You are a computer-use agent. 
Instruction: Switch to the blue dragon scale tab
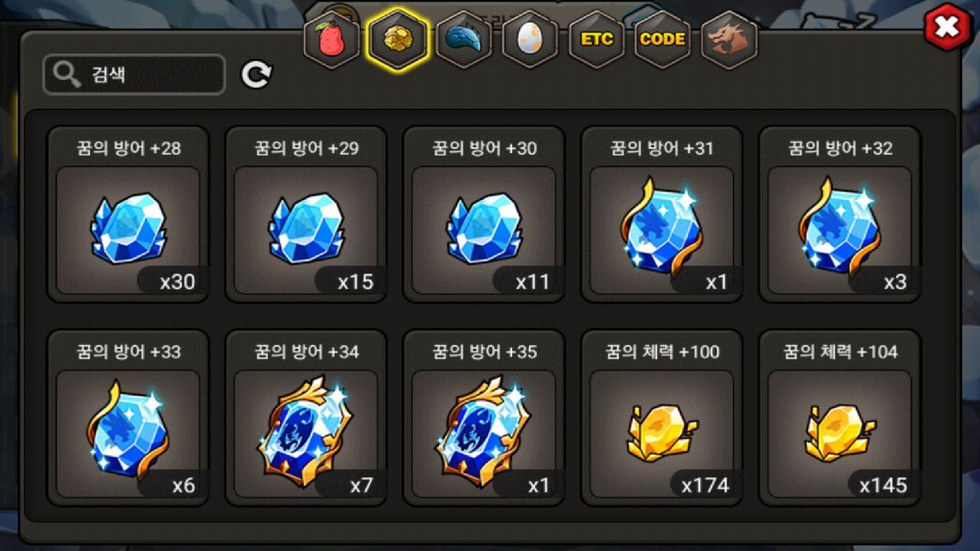tap(463, 39)
